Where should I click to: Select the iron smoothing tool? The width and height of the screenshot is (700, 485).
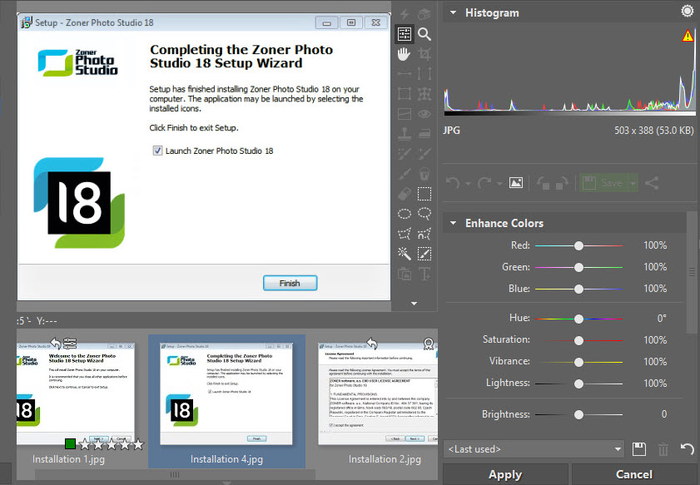tap(424, 134)
